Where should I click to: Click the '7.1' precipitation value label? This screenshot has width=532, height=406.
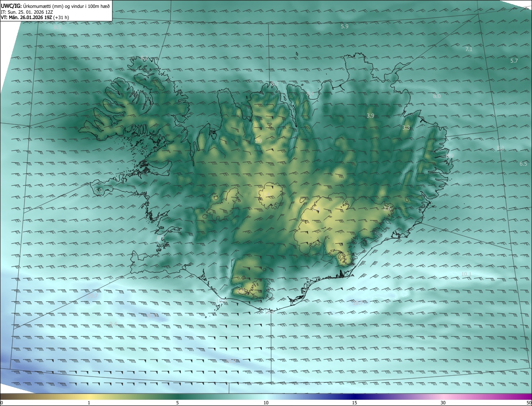click(x=469, y=49)
